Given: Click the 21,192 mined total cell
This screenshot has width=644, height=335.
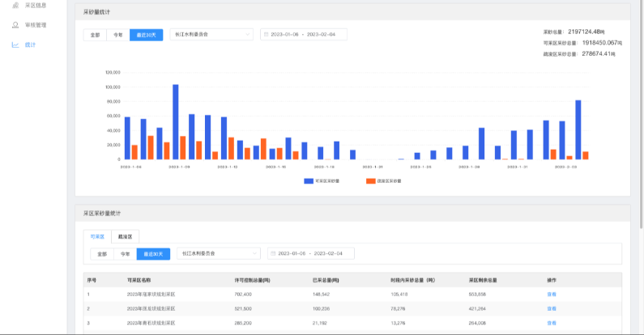Looking at the screenshot, I should click(320, 323).
